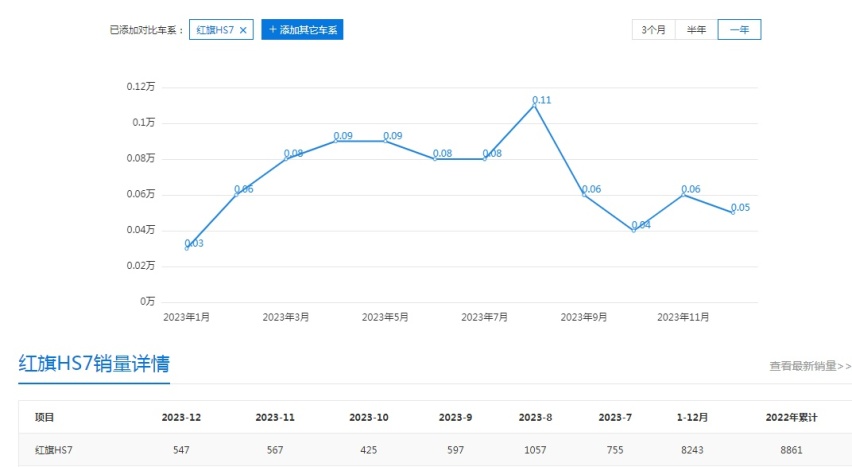Click the 1-12月 column header
Screen dimensions: 852x467
click(x=692, y=418)
